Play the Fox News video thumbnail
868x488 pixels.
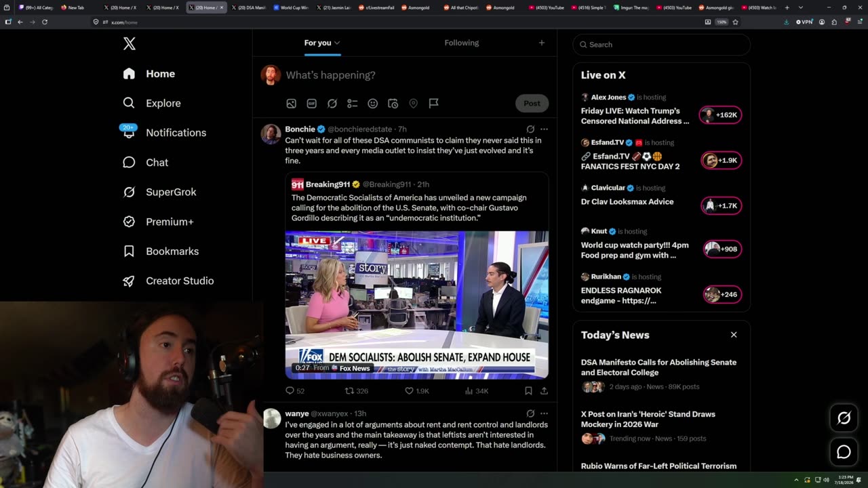click(x=416, y=305)
